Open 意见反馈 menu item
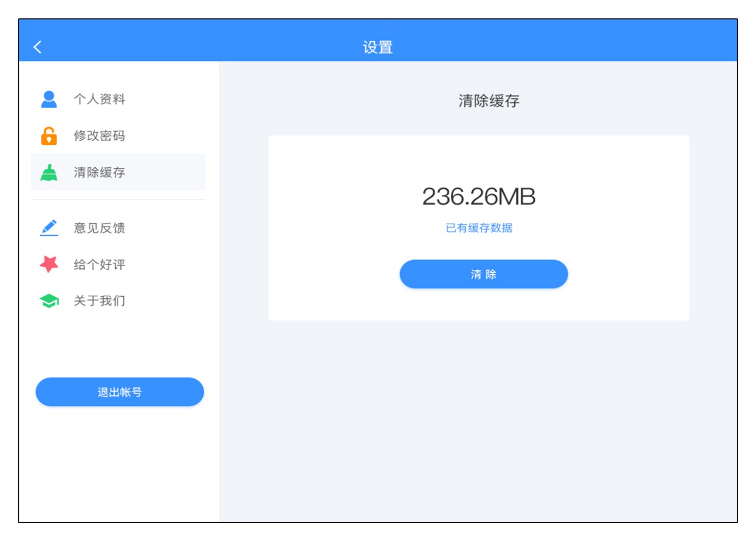Viewport: 756px width, 541px height. click(118, 227)
